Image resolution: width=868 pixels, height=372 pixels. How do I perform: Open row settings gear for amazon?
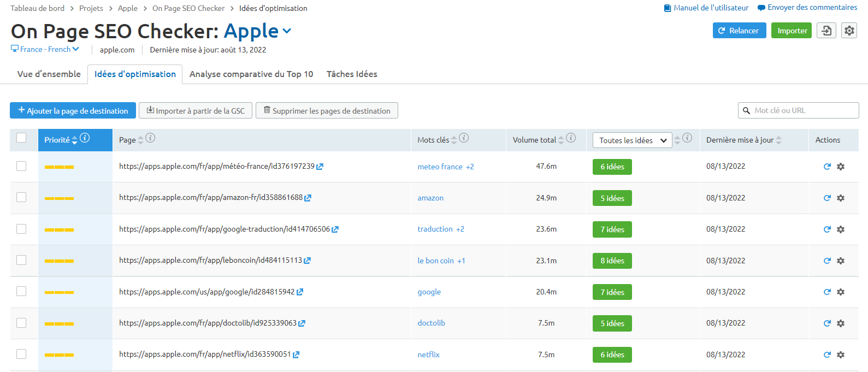pyautogui.click(x=841, y=198)
